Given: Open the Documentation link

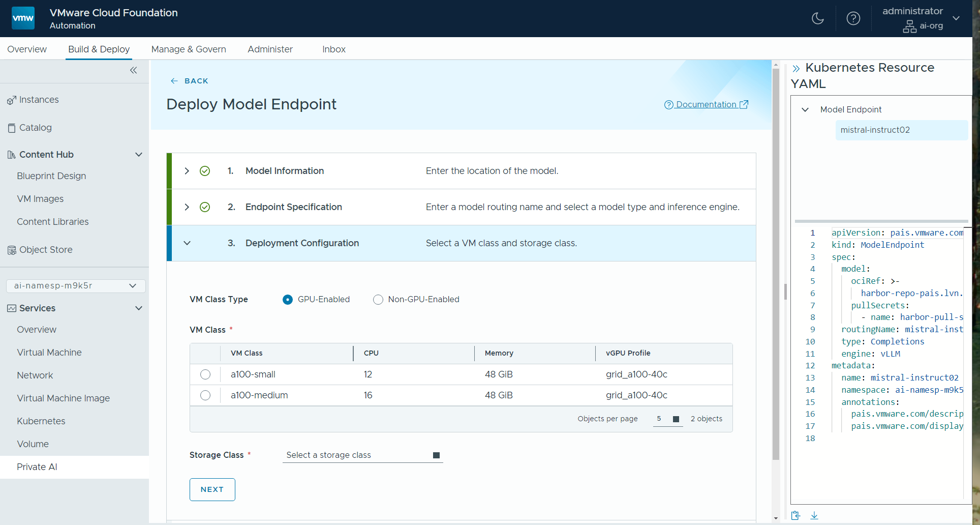Looking at the screenshot, I should (x=706, y=104).
